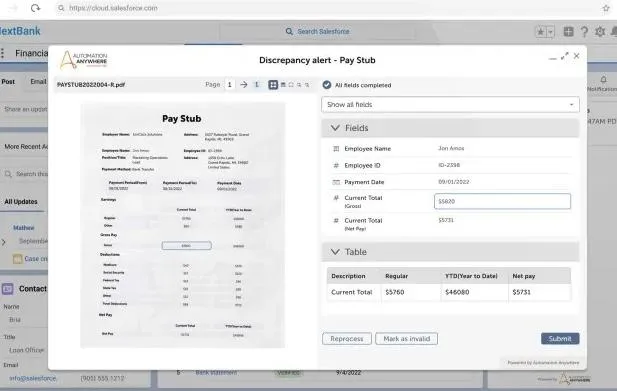Collapse the Fields section
The width and height of the screenshot is (617, 391).
point(335,128)
